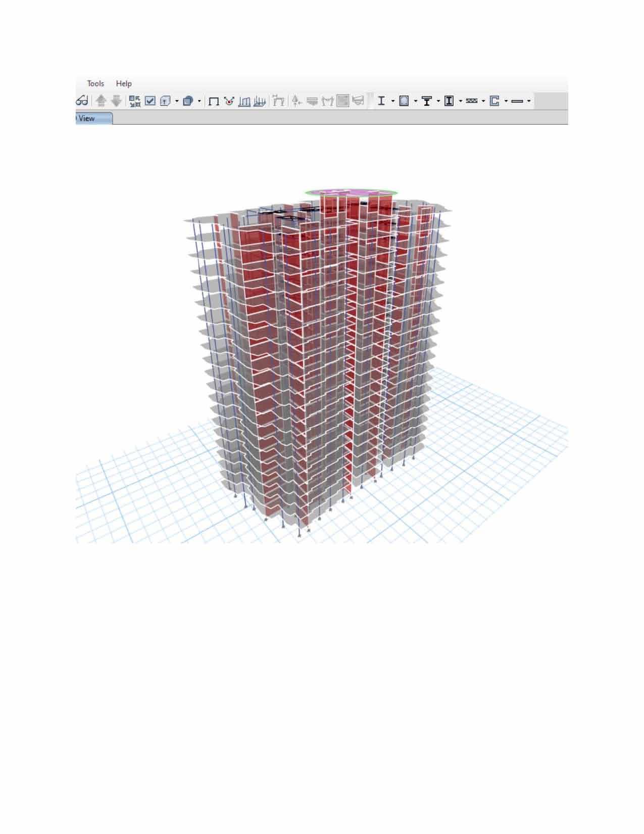
Task: Expand the steel I-beam design dropdown
Action: (393, 101)
